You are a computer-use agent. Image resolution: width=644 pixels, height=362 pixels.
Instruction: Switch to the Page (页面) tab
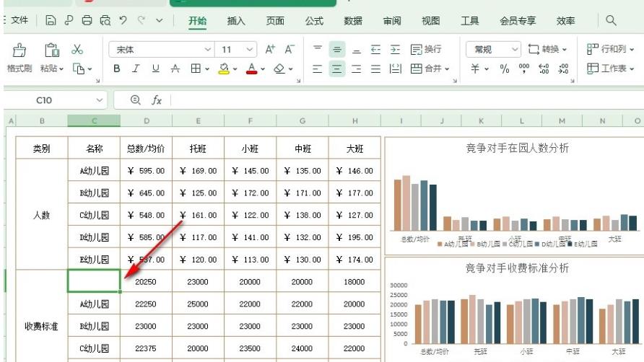(275, 20)
